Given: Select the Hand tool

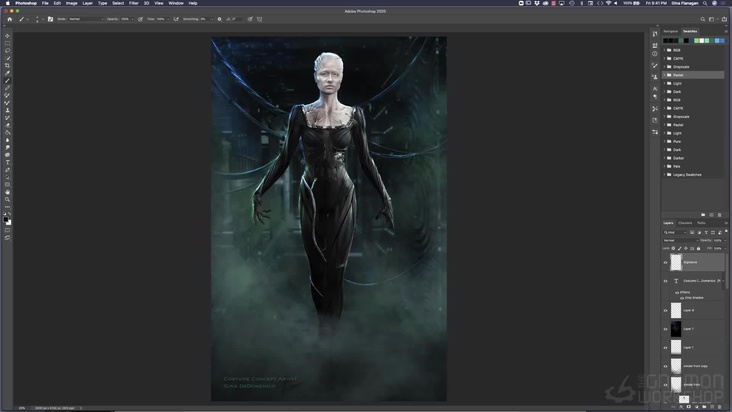Looking at the screenshot, I should 7,192.
